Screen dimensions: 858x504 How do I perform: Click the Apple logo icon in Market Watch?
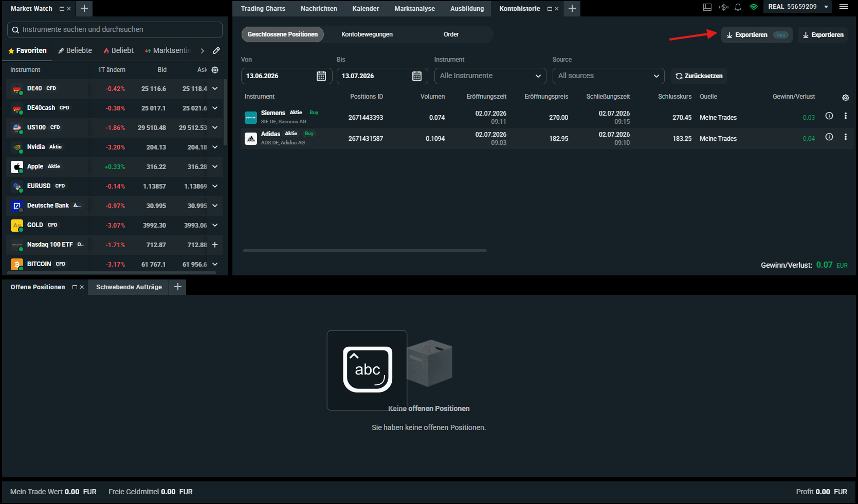[x=17, y=166]
